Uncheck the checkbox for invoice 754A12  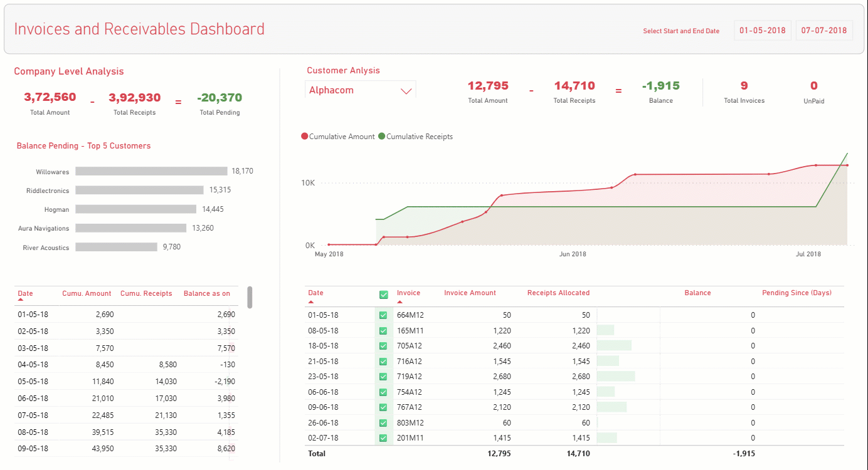(383, 392)
